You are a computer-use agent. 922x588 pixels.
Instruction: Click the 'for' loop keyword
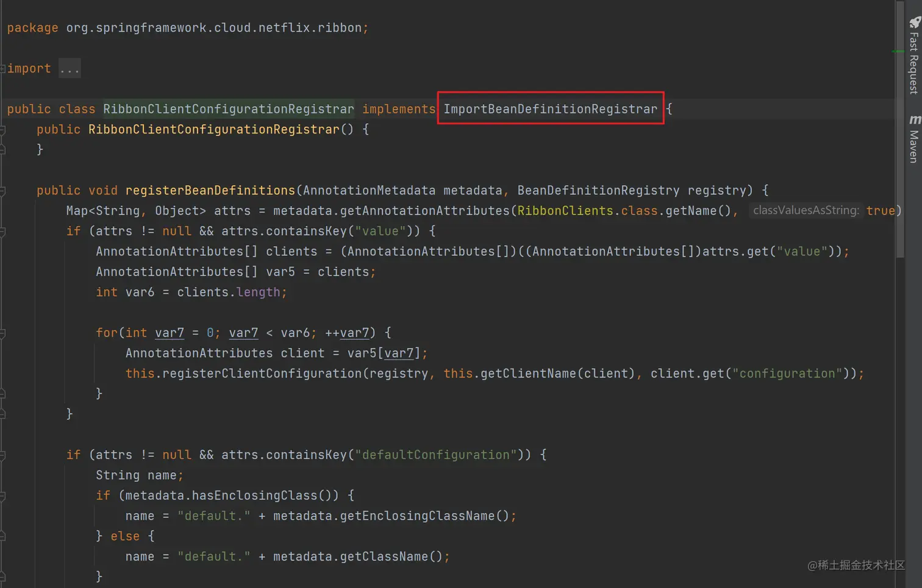pos(107,333)
